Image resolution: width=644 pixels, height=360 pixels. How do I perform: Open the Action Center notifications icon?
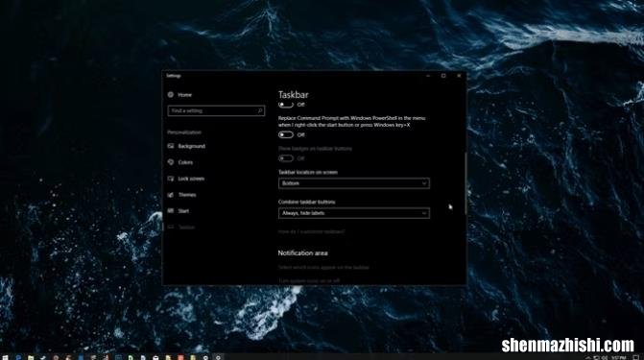coord(635,357)
